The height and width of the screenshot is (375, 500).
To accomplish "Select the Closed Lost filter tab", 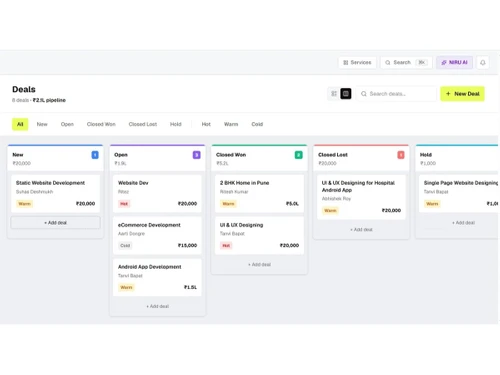I will 143,124.
